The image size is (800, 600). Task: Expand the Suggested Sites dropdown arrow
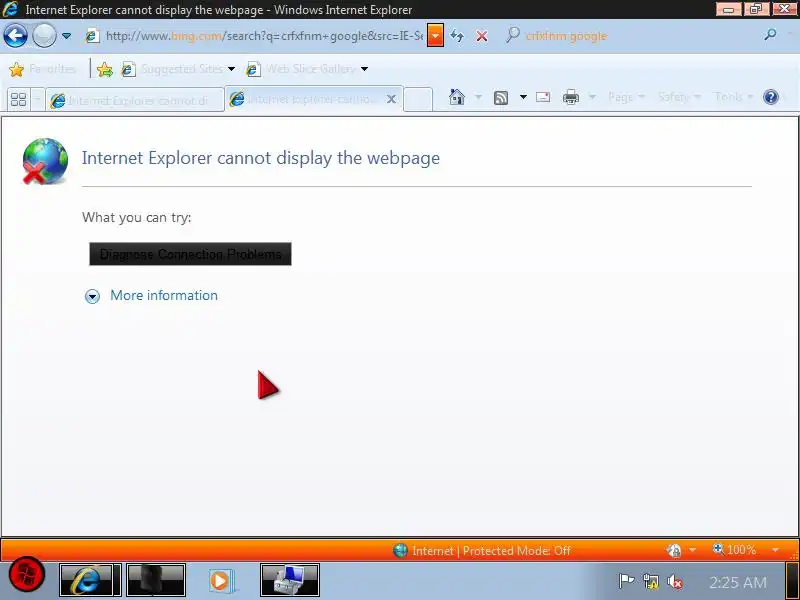[231, 69]
